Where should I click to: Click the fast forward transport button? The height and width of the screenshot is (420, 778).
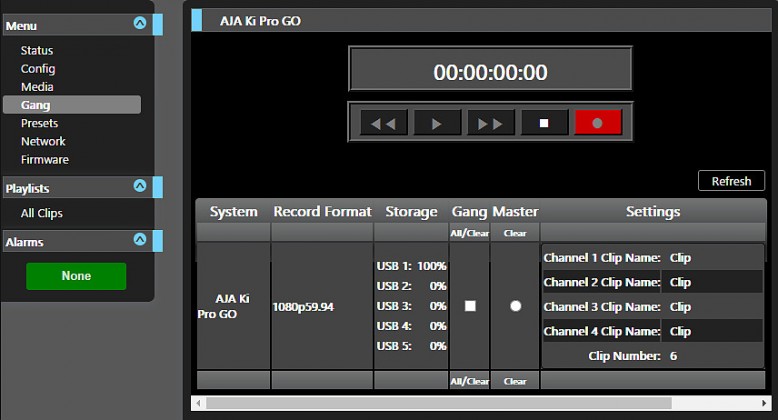click(491, 123)
